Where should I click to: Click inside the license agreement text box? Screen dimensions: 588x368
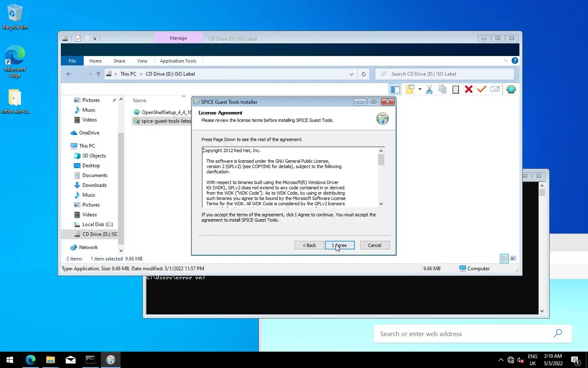(290, 177)
